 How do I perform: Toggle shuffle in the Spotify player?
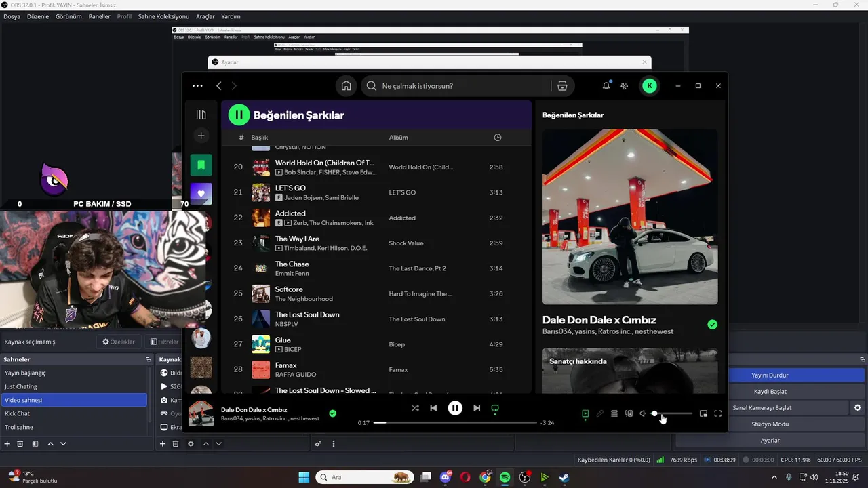click(x=415, y=408)
